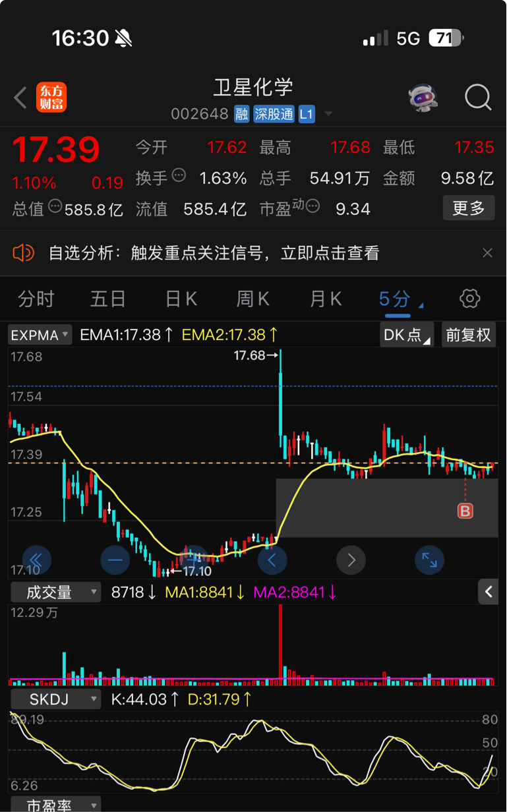Switch to the 日K tab
The height and width of the screenshot is (812, 507).
tap(181, 299)
